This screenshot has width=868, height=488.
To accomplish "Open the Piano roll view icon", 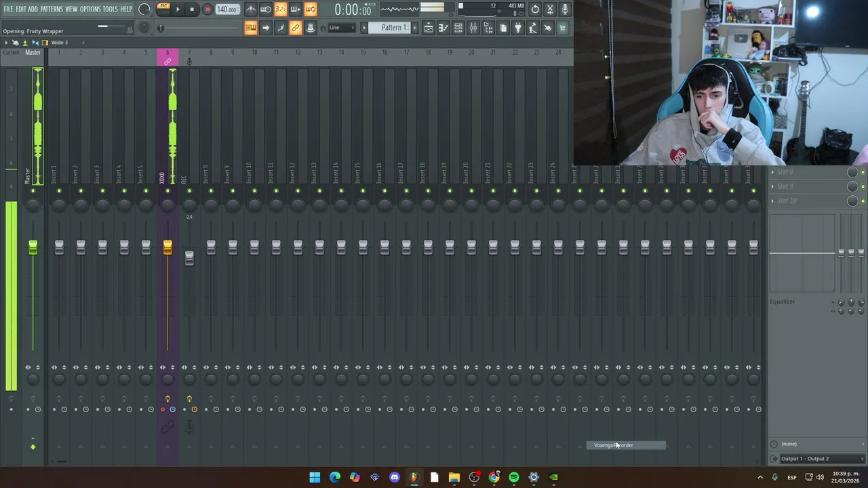I will pyautogui.click(x=443, y=28).
